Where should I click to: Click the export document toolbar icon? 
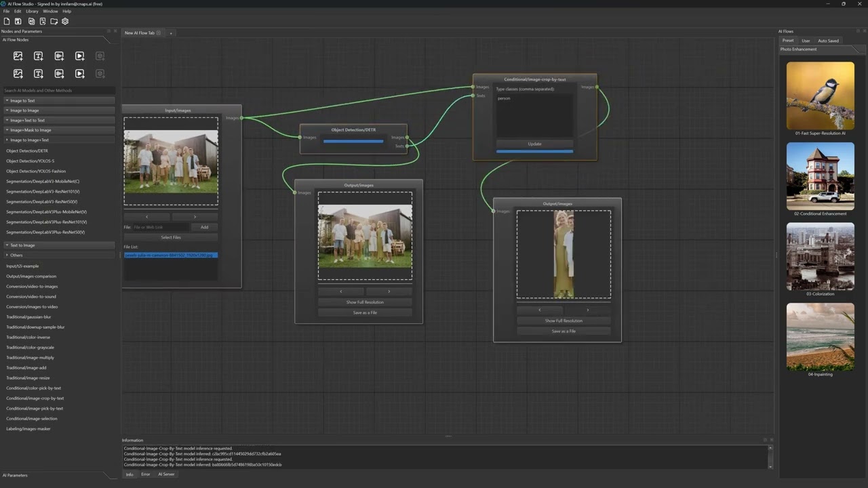click(x=42, y=21)
